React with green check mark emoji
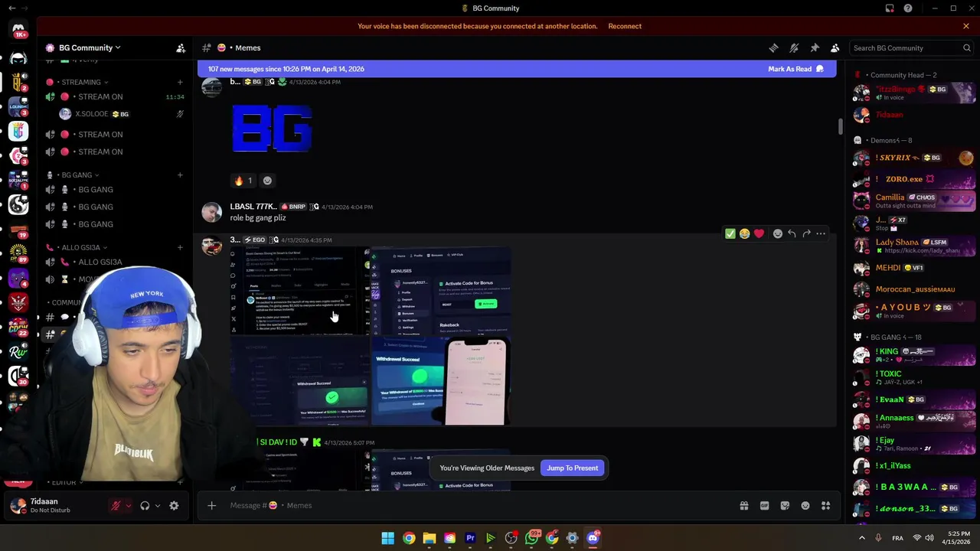The height and width of the screenshot is (551, 980). [730, 233]
